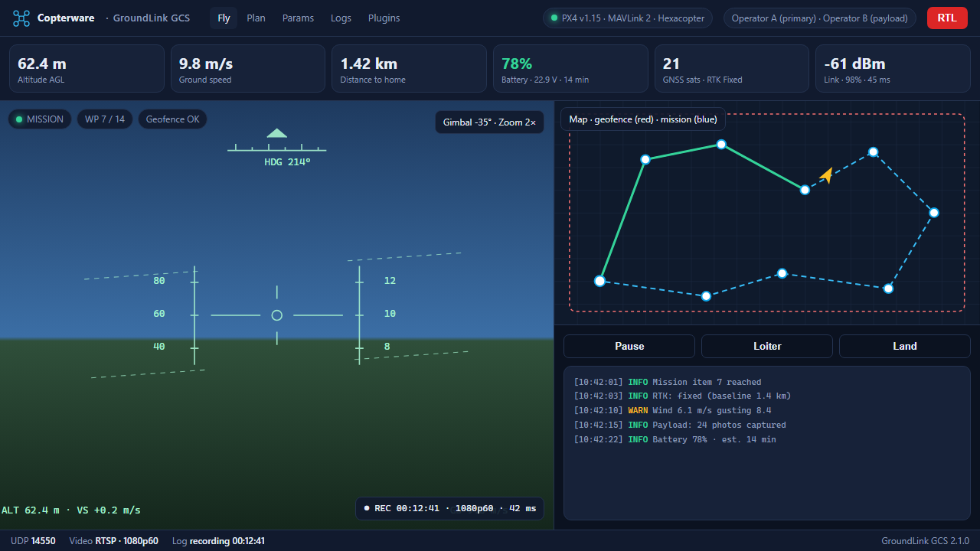The height and width of the screenshot is (551, 980).
Task: Click the Payload 24 photos captured log entry
Action: (x=680, y=425)
